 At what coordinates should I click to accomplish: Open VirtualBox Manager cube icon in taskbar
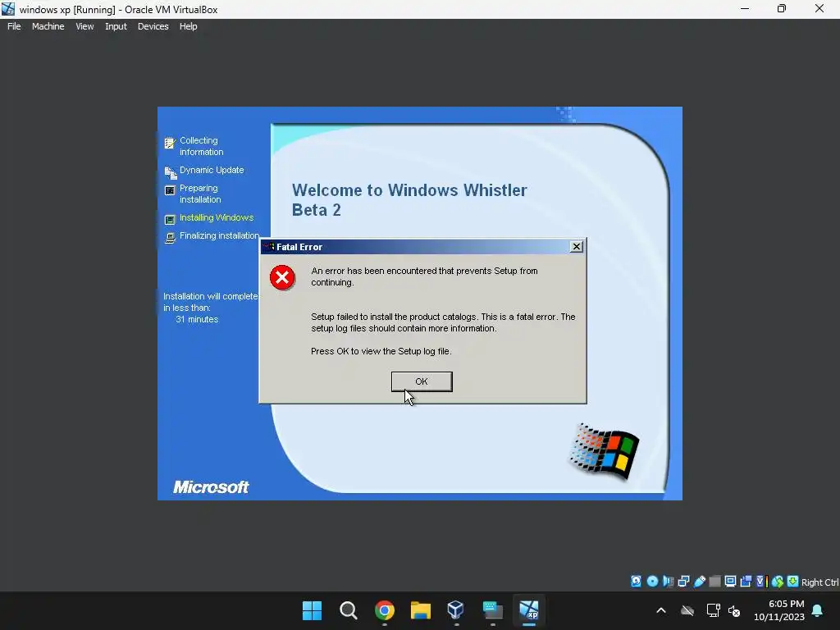456,610
